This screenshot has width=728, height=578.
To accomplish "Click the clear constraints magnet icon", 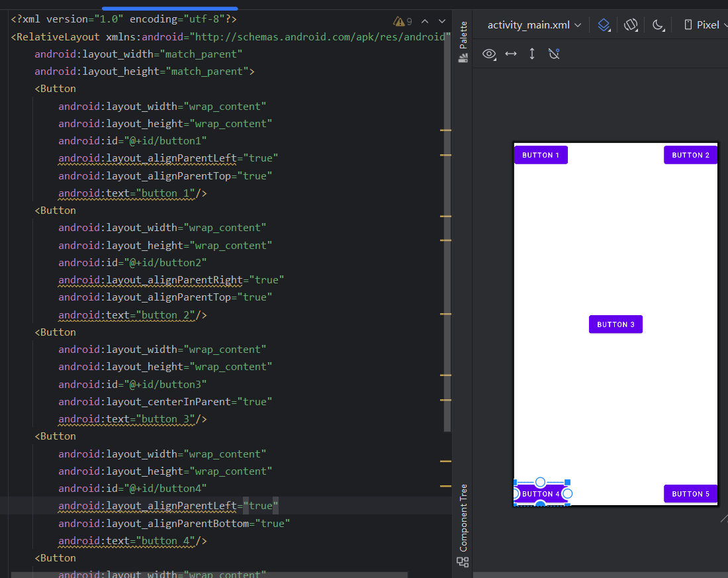I will tap(554, 54).
